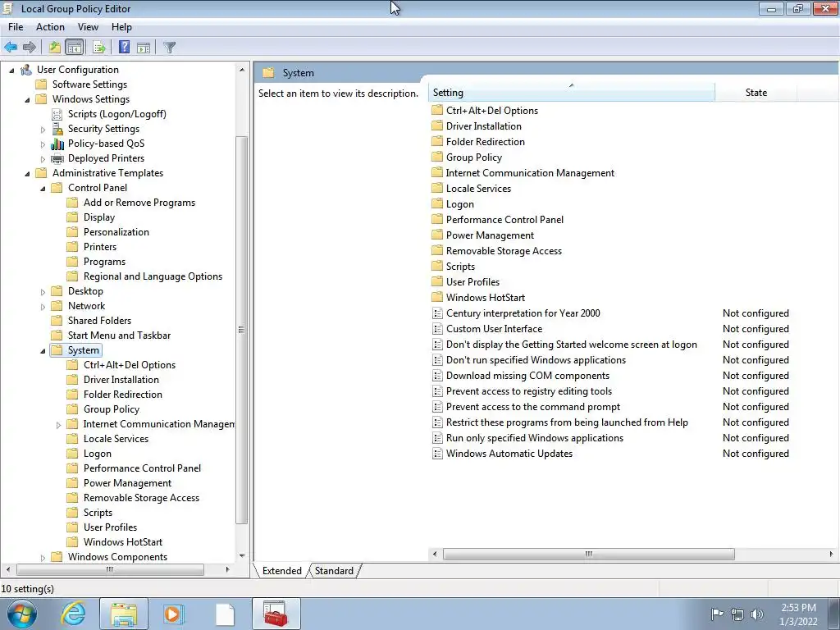Open User Profiles folder in right pane
The height and width of the screenshot is (630, 840).
(x=472, y=282)
